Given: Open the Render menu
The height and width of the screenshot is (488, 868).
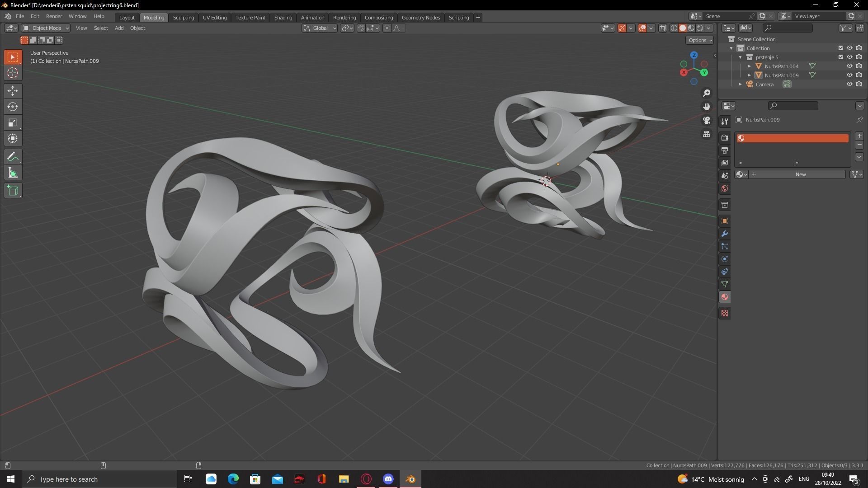Looking at the screenshot, I should 54,16.
